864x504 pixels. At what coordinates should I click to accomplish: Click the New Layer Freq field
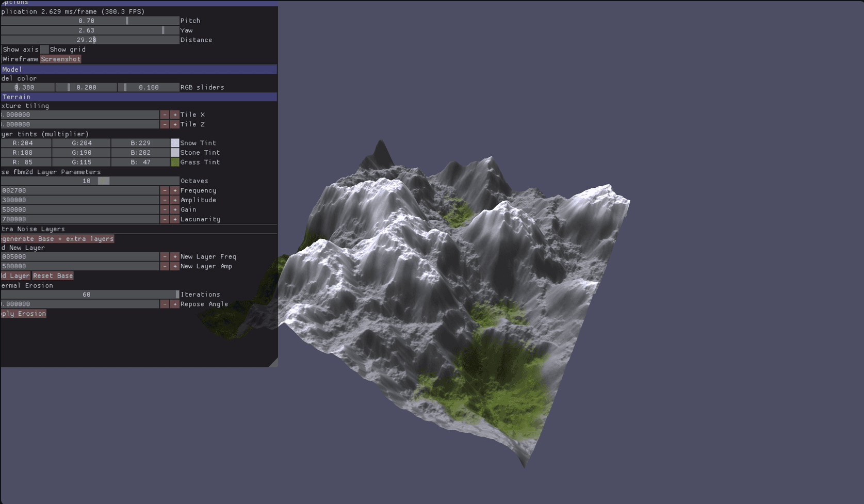point(80,256)
